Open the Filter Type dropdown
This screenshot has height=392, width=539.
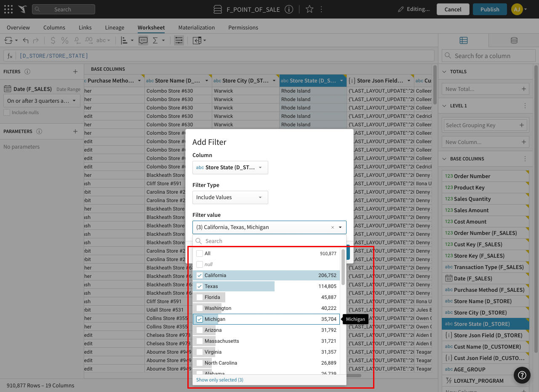[x=230, y=197]
